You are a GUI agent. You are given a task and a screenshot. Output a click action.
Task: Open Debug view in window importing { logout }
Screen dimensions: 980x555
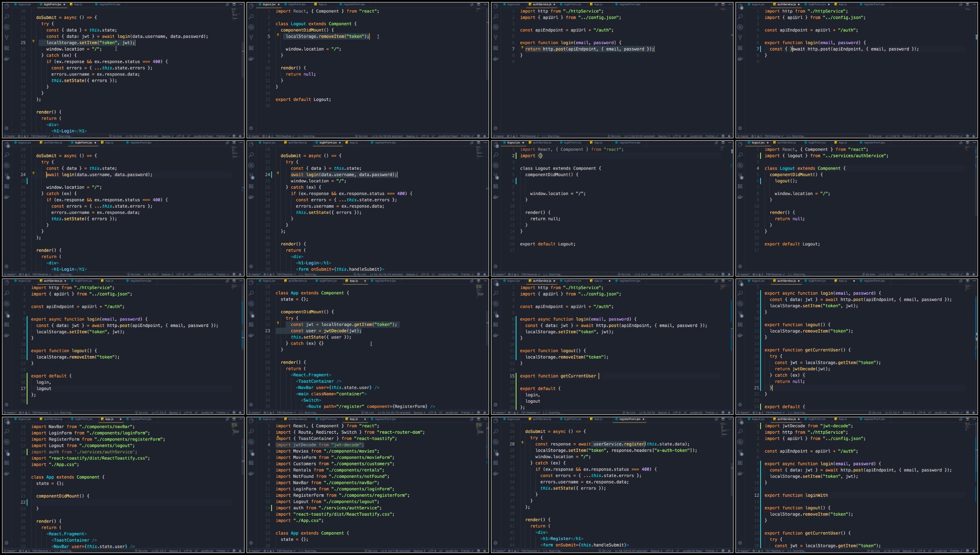point(740,165)
